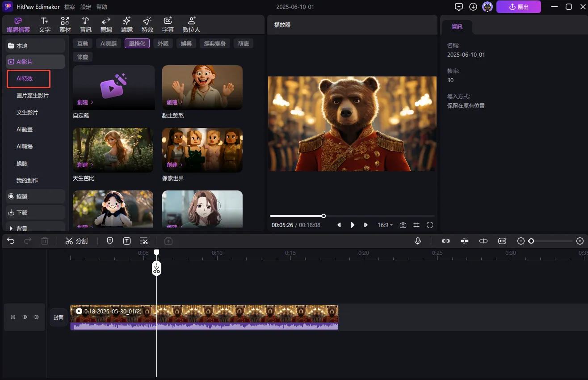Image resolution: width=588 pixels, height=380 pixels.
Task: Select AI動畫 in the sidebar
Action: 25,130
